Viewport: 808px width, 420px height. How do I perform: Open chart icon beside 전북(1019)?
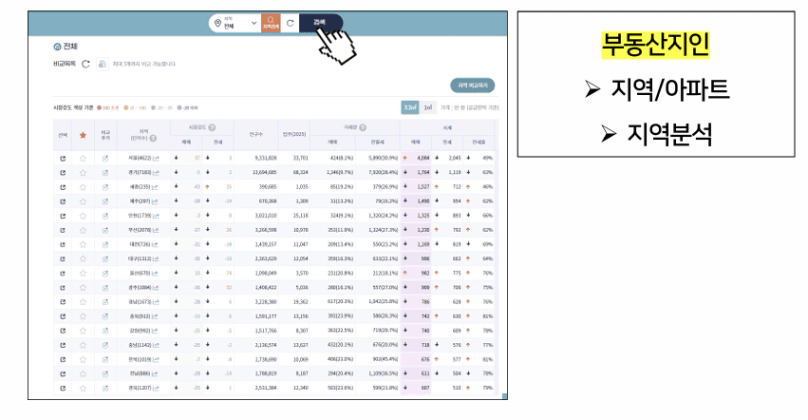point(156,359)
